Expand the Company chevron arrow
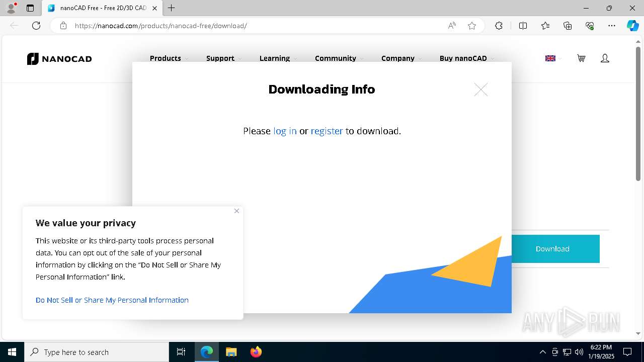This screenshot has width=644, height=362. [x=420, y=59]
